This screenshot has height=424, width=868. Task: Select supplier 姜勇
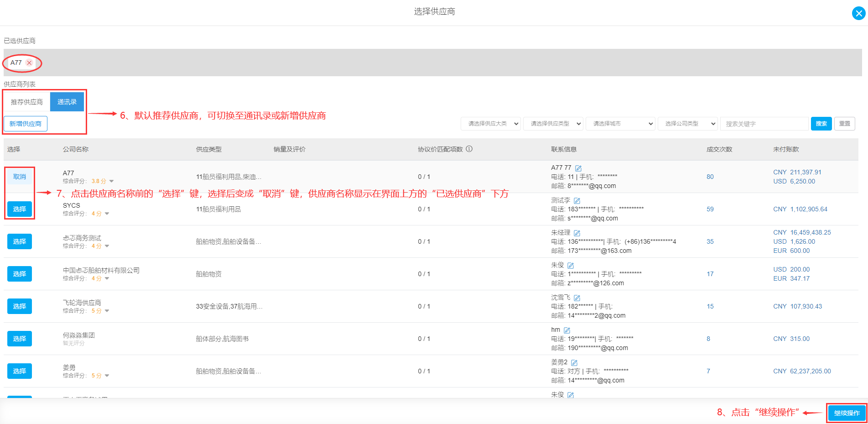20,371
